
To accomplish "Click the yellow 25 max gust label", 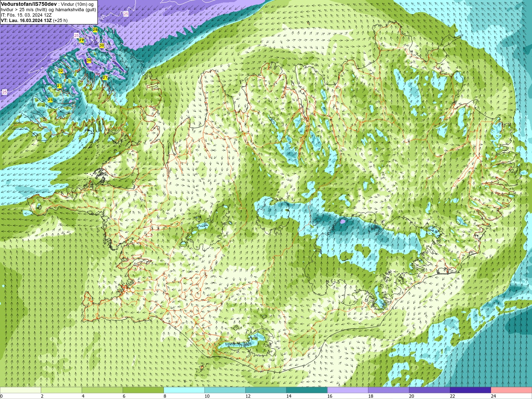I will (50, 100).
